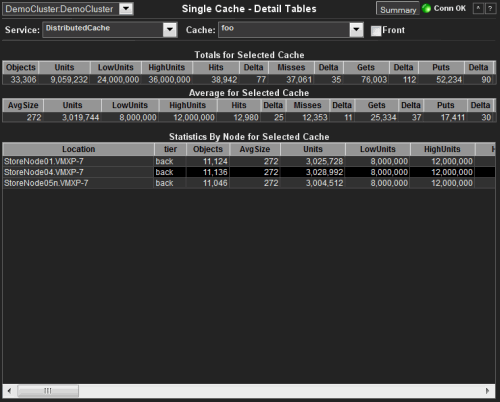500x402 pixels.
Task: Click the scrollbar right arrow
Action: coord(488,391)
